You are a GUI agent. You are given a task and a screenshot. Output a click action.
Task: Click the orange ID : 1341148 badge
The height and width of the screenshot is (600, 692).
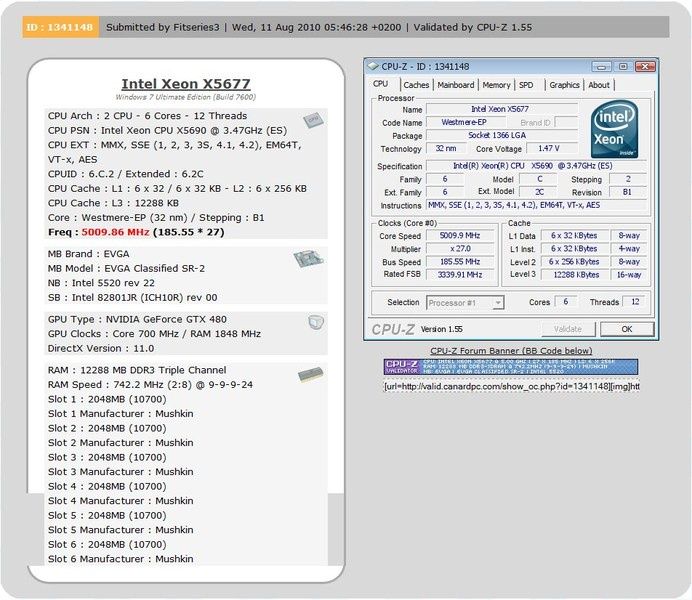click(60, 27)
